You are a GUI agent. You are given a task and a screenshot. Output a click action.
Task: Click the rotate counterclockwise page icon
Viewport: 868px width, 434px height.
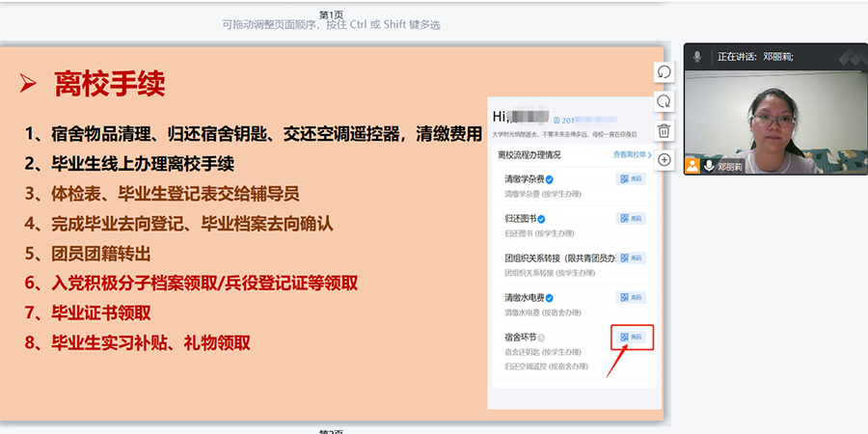click(x=664, y=72)
